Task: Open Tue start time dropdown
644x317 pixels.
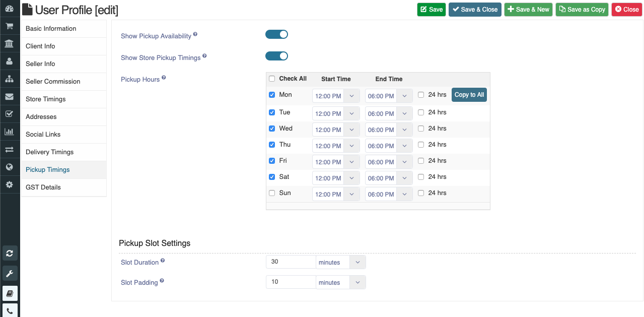Action: pos(336,113)
